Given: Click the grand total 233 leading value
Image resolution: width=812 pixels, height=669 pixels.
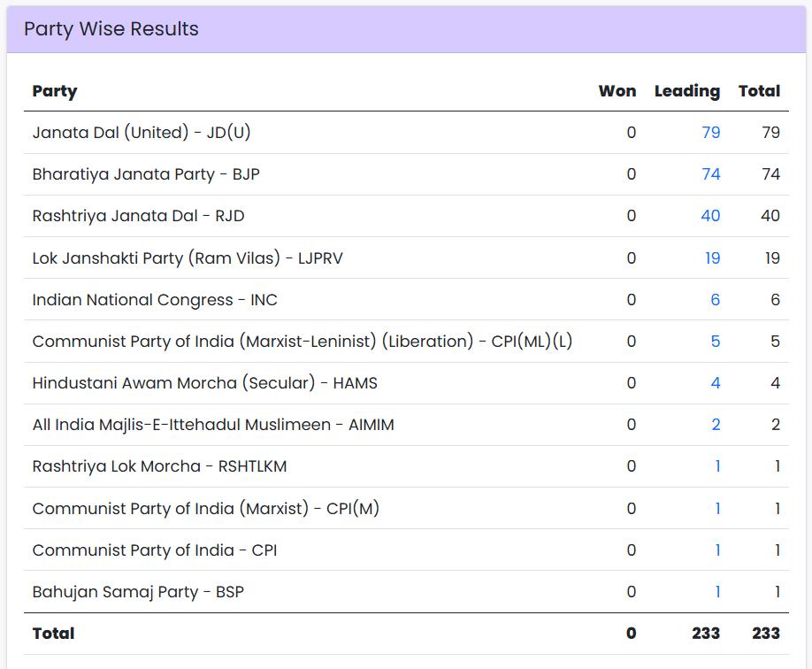Looking at the screenshot, I should 704,634.
